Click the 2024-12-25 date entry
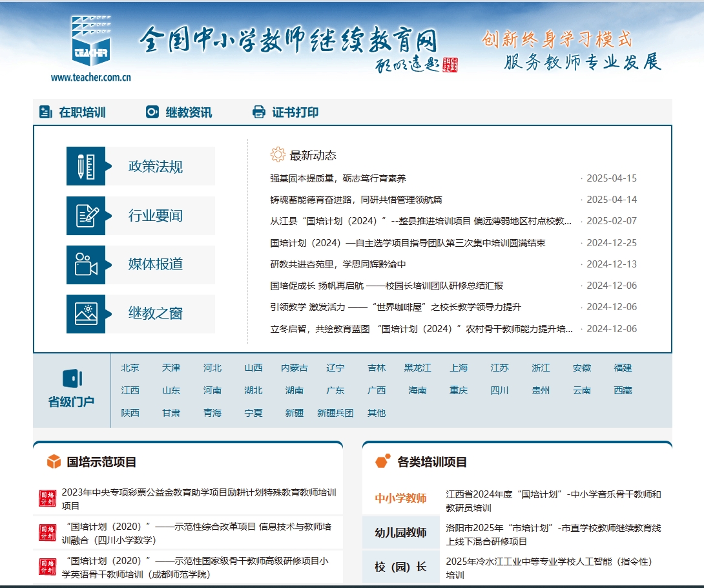 (x=612, y=242)
